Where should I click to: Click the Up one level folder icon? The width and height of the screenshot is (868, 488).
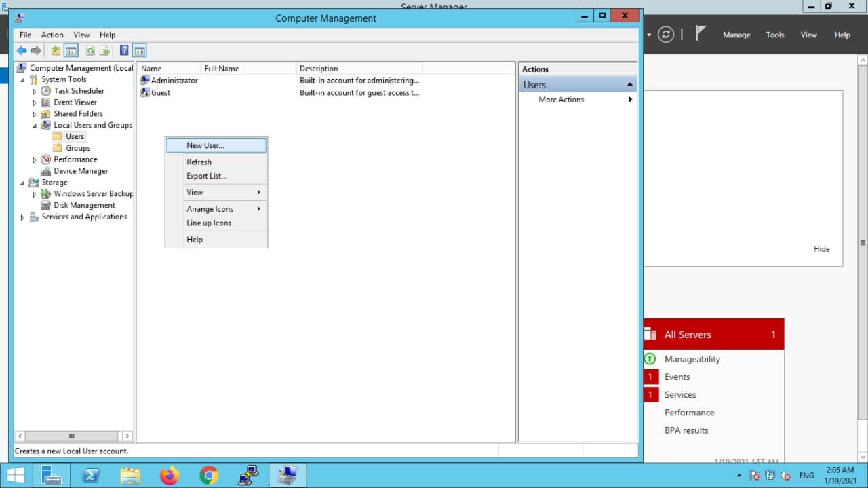[56, 51]
